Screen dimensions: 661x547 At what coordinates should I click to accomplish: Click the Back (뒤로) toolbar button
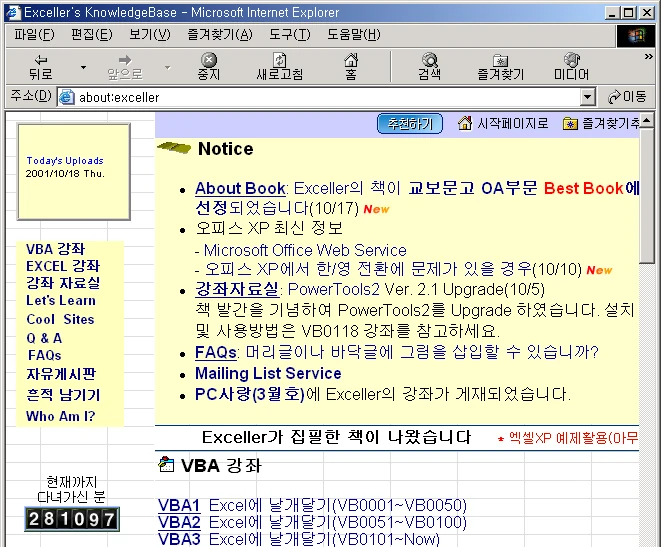tap(40, 67)
